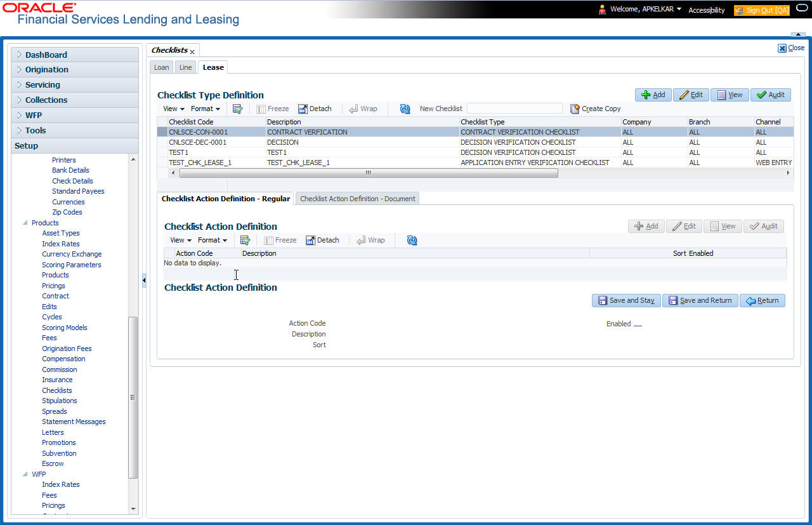Select the CONTRACT VERFICATION description cell
812x525 pixels.
click(x=307, y=132)
